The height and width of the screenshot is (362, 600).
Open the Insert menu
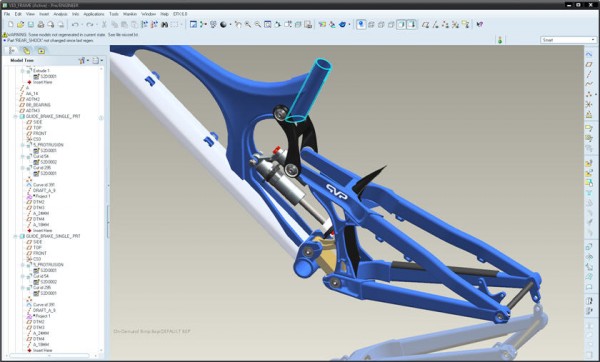tap(44, 14)
